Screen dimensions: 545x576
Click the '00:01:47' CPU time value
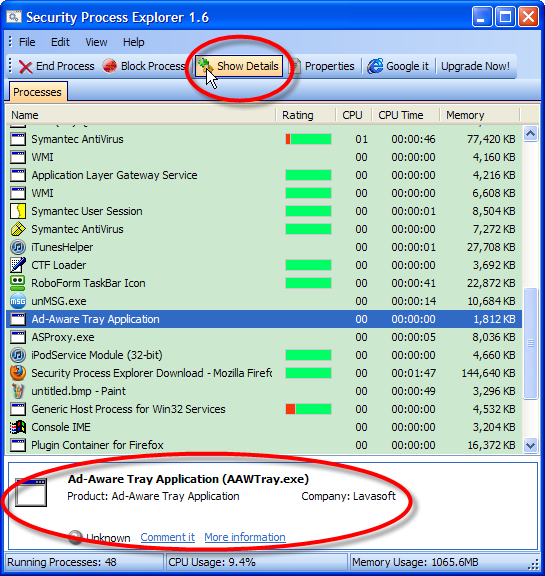tap(414, 373)
